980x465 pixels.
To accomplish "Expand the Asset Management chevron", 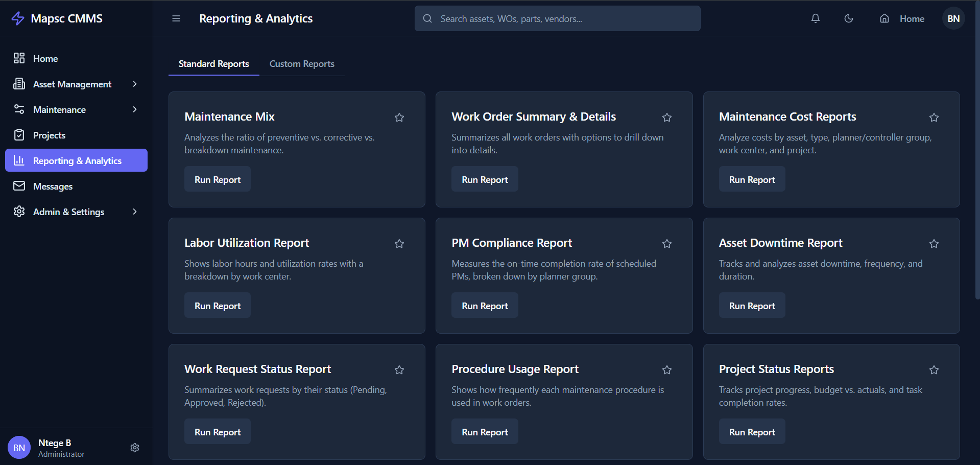I will [135, 84].
